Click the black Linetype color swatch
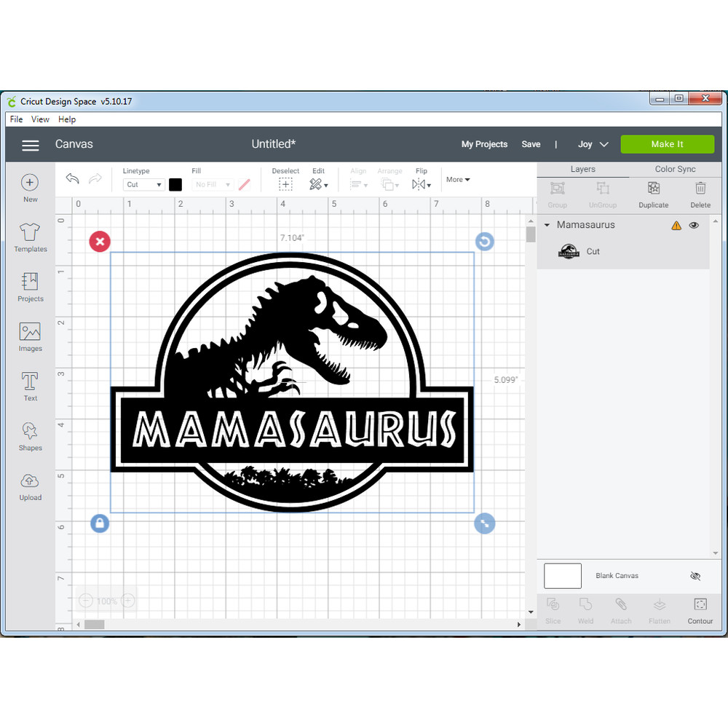The image size is (728, 728). (175, 184)
